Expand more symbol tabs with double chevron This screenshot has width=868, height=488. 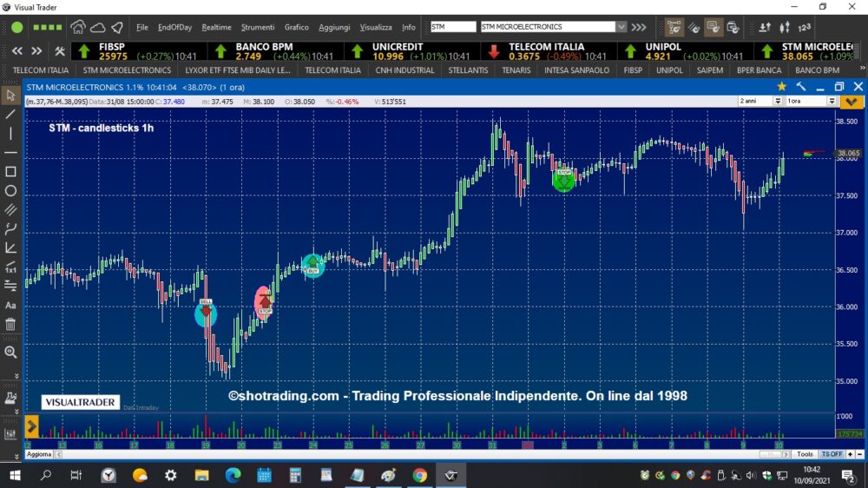pyautogui.click(x=862, y=68)
